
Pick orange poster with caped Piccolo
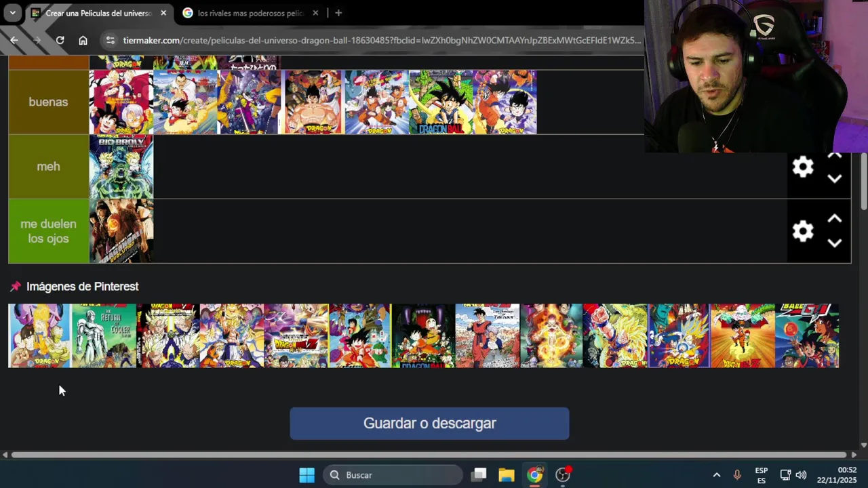coord(743,335)
